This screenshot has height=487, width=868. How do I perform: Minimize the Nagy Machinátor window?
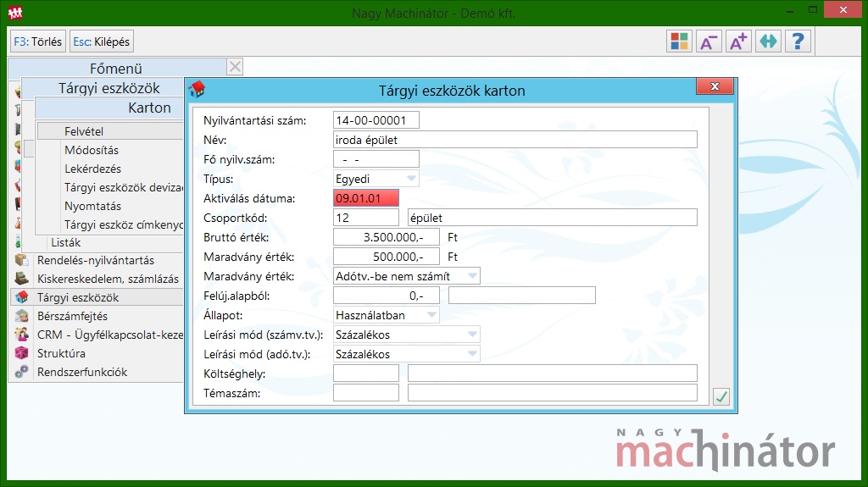[x=790, y=10]
